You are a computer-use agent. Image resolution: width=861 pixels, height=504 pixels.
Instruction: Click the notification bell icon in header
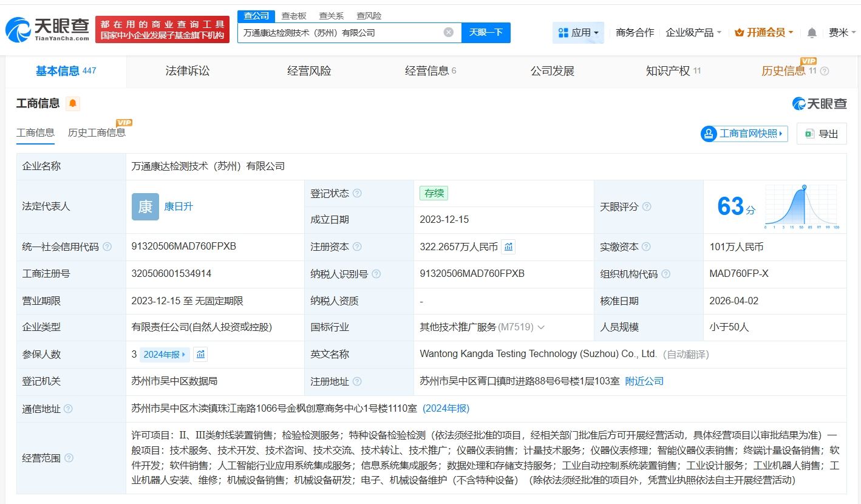coord(812,33)
